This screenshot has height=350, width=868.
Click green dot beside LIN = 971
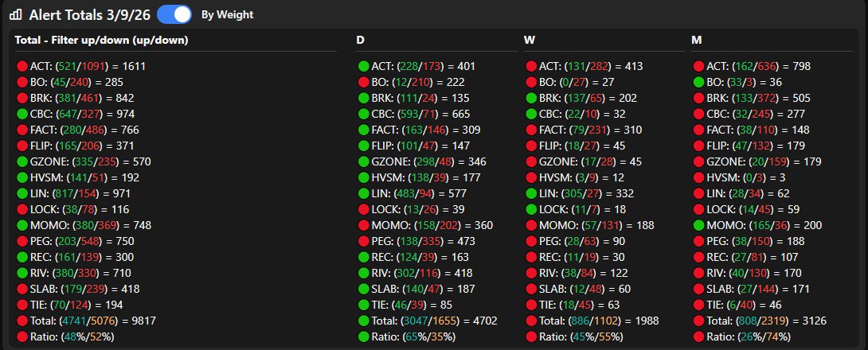[22, 194]
